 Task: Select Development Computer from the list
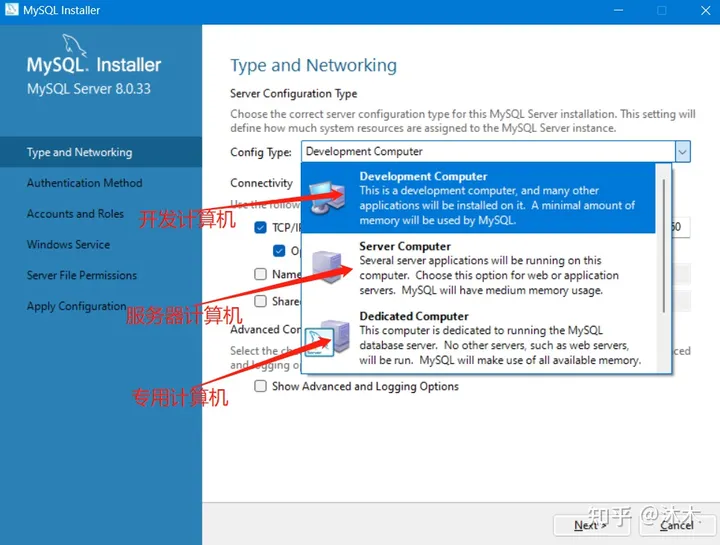pyautogui.click(x=478, y=198)
